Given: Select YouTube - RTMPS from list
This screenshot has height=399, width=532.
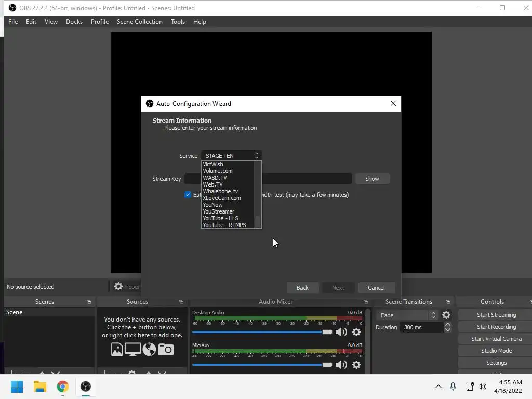Looking at the screenshot, I should pos(228,225).
